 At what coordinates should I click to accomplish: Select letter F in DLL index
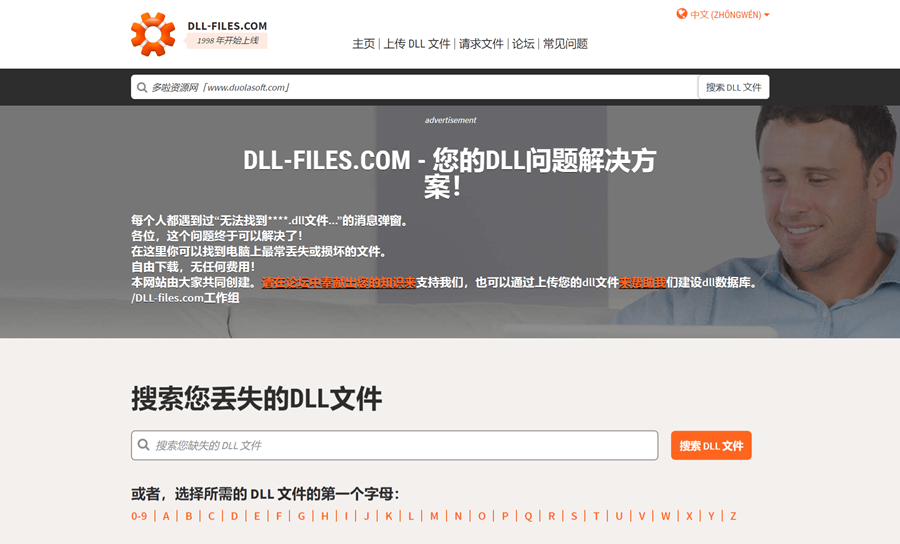[x=279, y=516]
